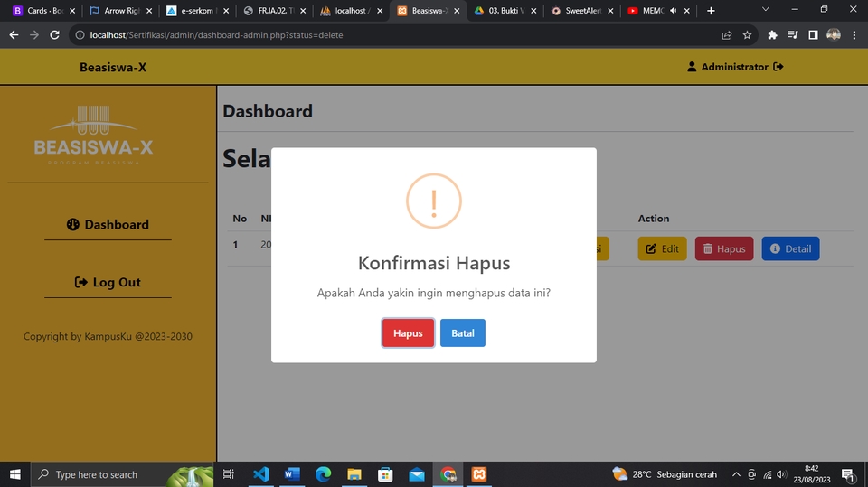View site information icon in address bar
The width and height of the screenshot is (868, 487).
click(x=80, y=35)
